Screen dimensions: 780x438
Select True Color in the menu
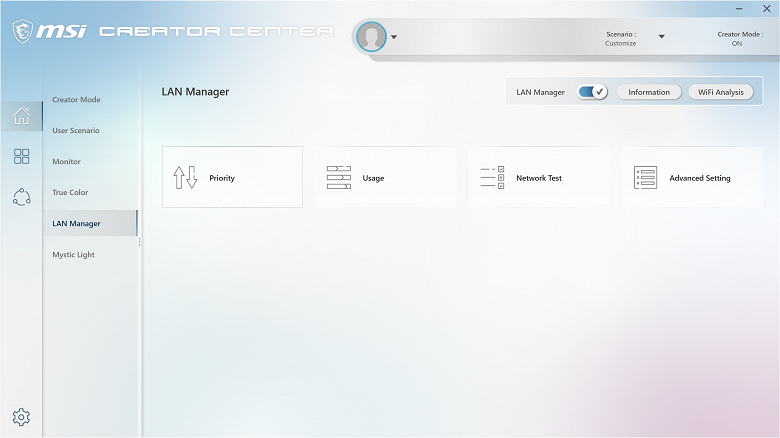coord(70,192)
